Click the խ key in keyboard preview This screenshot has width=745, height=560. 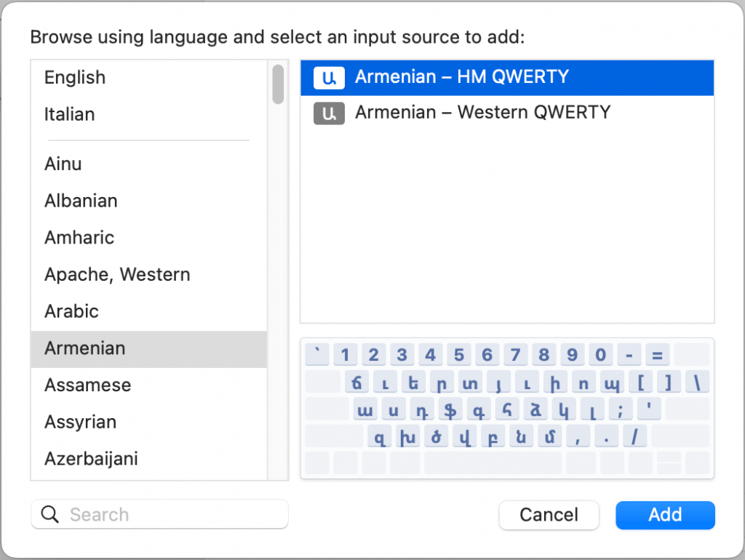(407, 436)
